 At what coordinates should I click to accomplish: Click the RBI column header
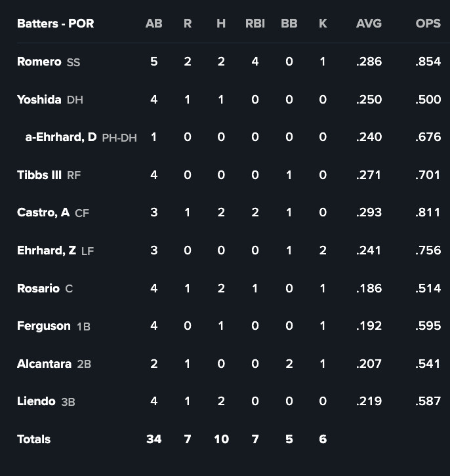[255, 24]
